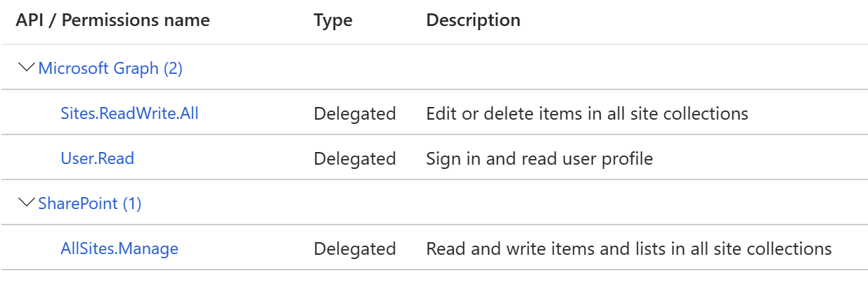Open the Microsoft Graph (2) link

tap(110, 68)
